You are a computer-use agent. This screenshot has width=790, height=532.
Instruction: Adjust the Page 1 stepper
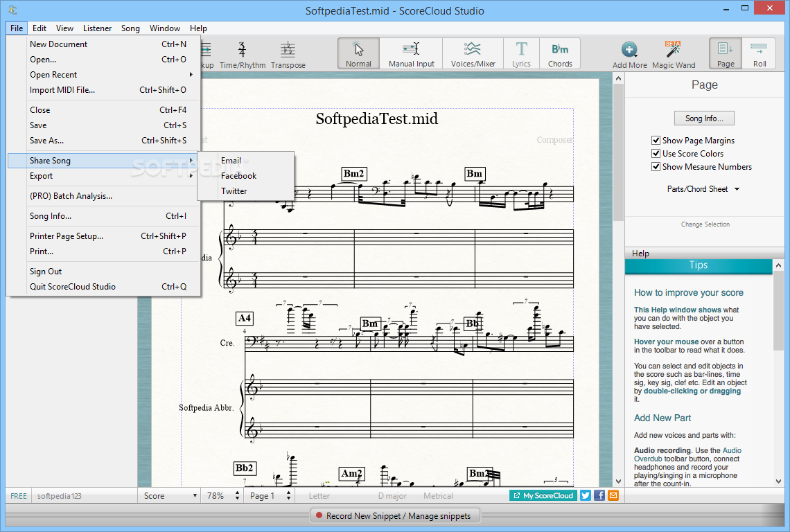click(288, 496)
